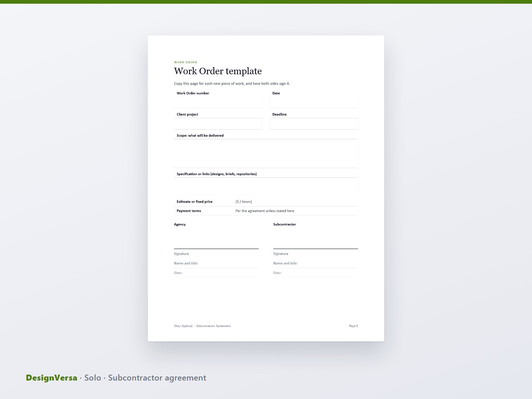
Task: Click the 'Date:' line under Subcontractor signature
Action: (316, 273)
